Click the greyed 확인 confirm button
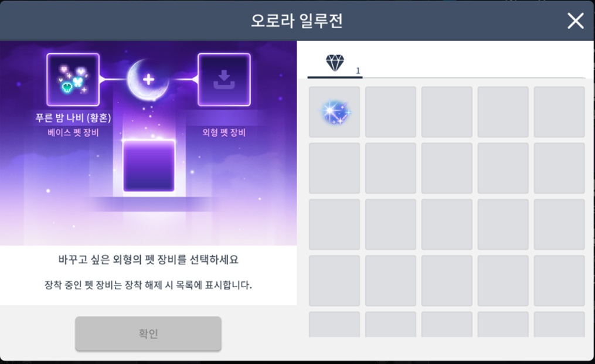Viewport: 595px width, 364px height. pyautogui.click(x=148, y=334)
